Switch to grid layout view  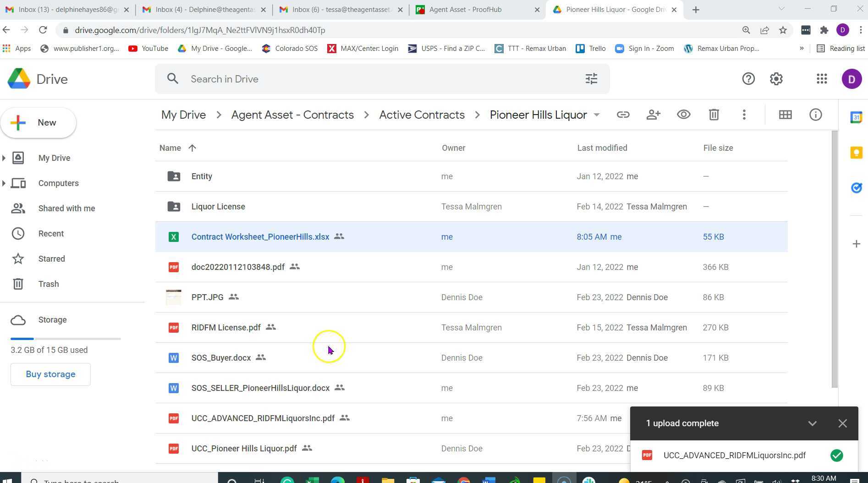tap(785, 115)
